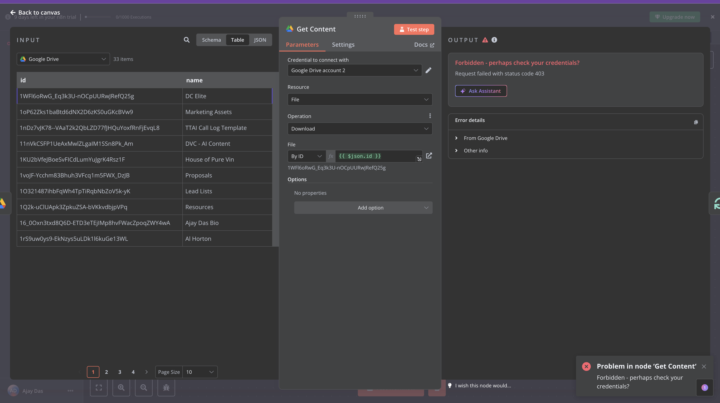Screen dimensions: 720x403
Task: Click the output warning triangle icon
Action: tap(485, 40)
